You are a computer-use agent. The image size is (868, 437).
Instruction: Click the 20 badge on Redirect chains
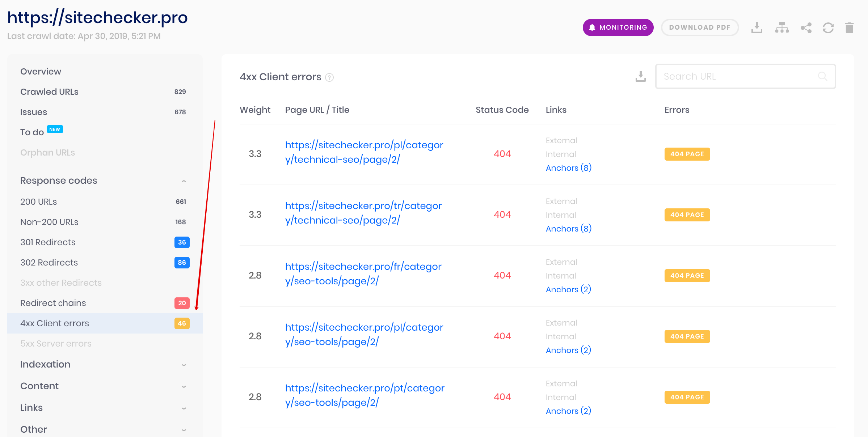click(x=182, y=303)
